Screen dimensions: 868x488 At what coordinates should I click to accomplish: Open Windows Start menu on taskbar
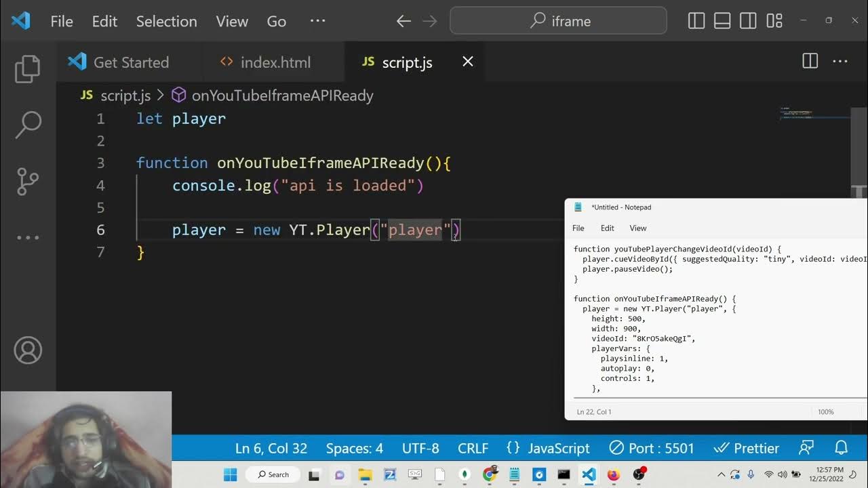click(231, 474)
